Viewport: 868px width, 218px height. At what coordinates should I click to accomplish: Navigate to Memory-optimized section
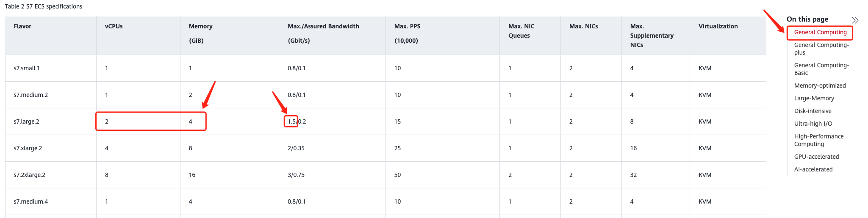coord(820,86)
